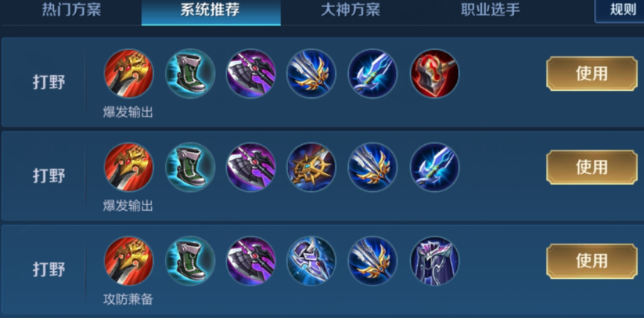Select the 系统推荐 tab
The image size is (644, 318).
[x=210, y=11]
